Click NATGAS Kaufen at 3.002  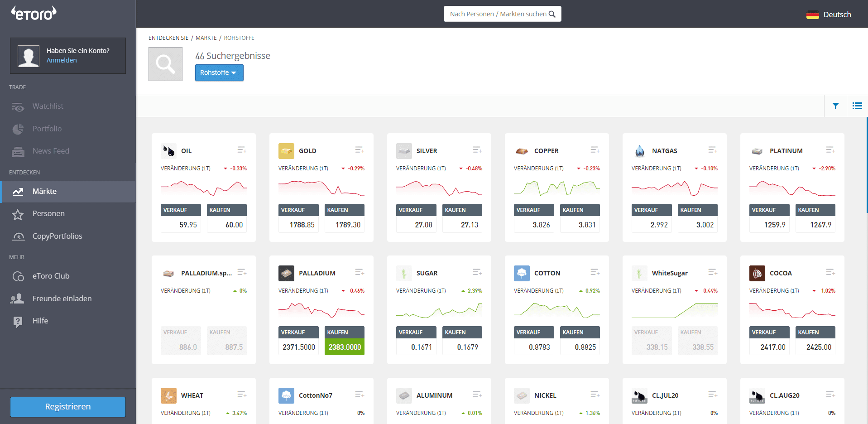click(x=698, y=218)
